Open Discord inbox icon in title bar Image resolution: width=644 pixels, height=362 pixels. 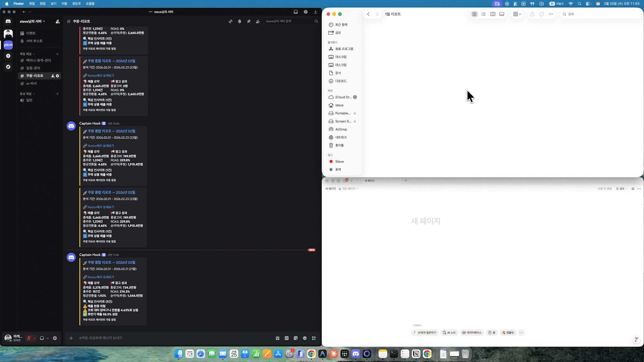(x=296, y=12)
